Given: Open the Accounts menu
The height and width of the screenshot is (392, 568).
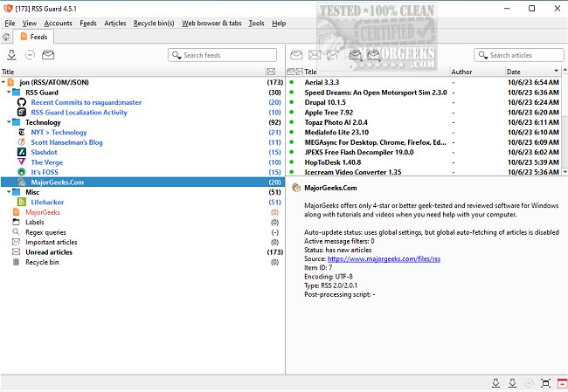Looking at the screenshot, I should 58,24.
